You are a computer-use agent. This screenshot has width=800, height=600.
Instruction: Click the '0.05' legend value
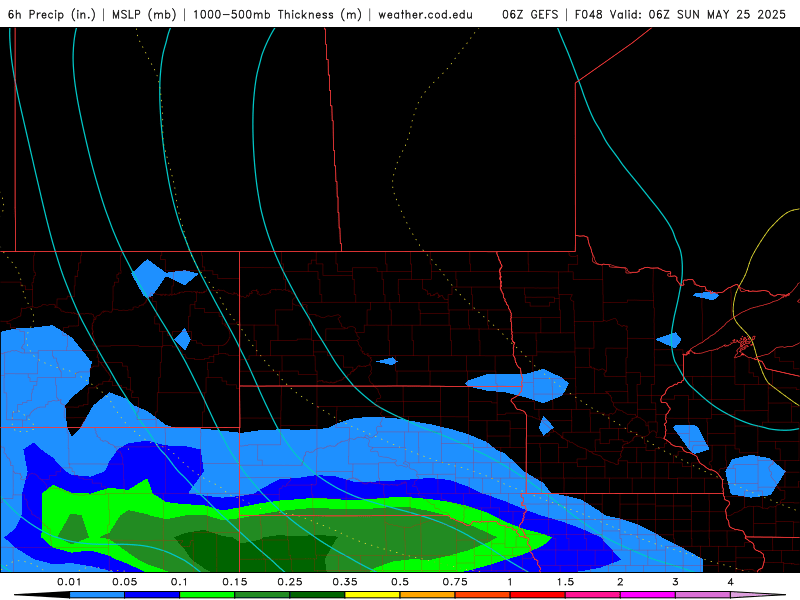[x=124, y=582]
